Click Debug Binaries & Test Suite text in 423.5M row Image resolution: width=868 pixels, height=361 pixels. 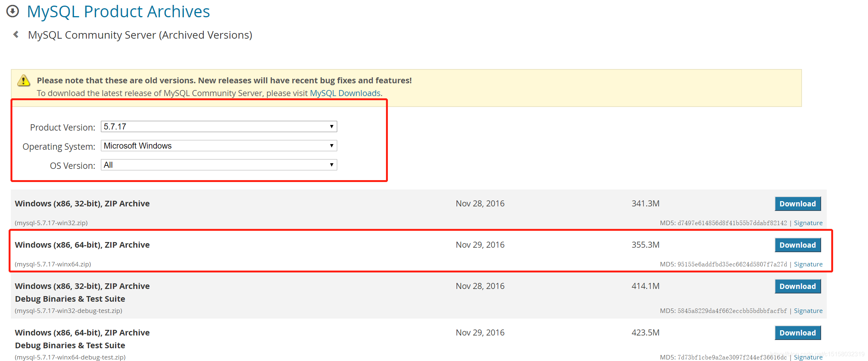pos(70,345)
